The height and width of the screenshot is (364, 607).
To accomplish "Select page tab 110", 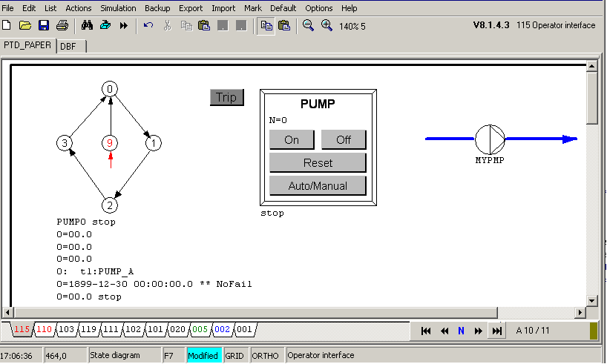I will coord(44,330).
